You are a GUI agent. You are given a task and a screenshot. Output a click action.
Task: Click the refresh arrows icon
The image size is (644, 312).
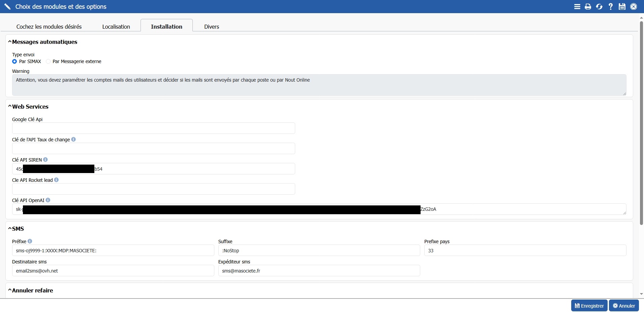pos(599,7)
